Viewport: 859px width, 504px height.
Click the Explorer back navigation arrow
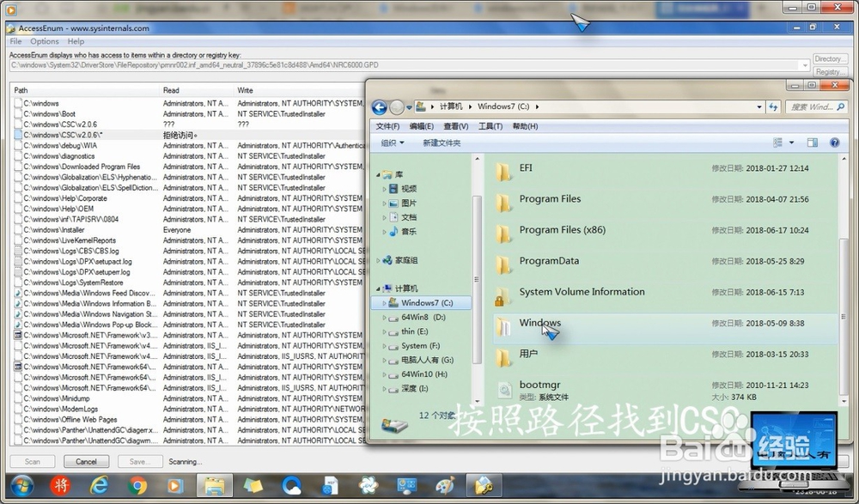click(x=379, y=106)
